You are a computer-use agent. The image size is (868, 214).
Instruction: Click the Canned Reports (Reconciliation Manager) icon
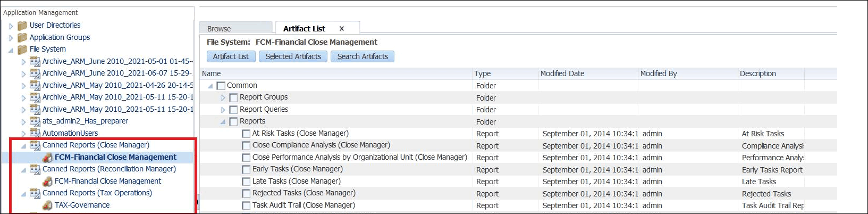(x=35, y=169)
